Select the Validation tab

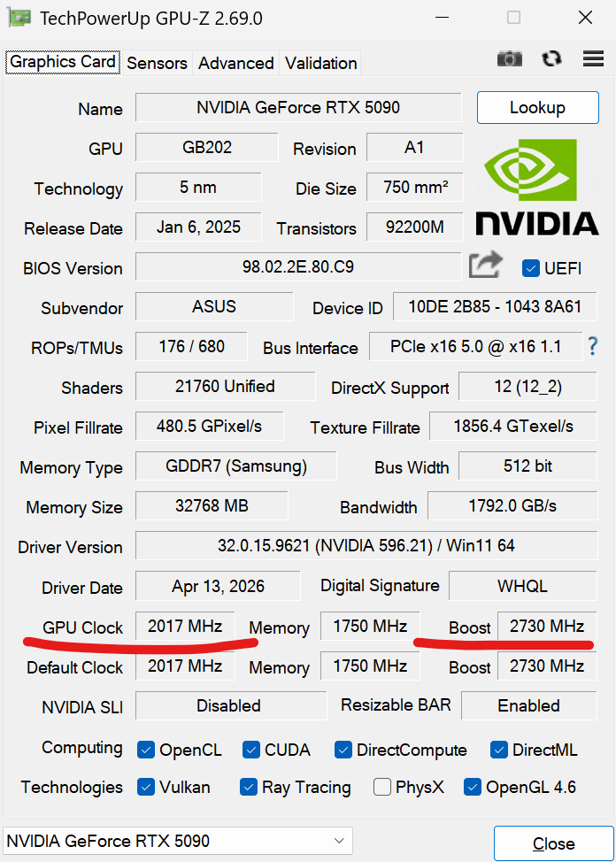tap(320, 63)
